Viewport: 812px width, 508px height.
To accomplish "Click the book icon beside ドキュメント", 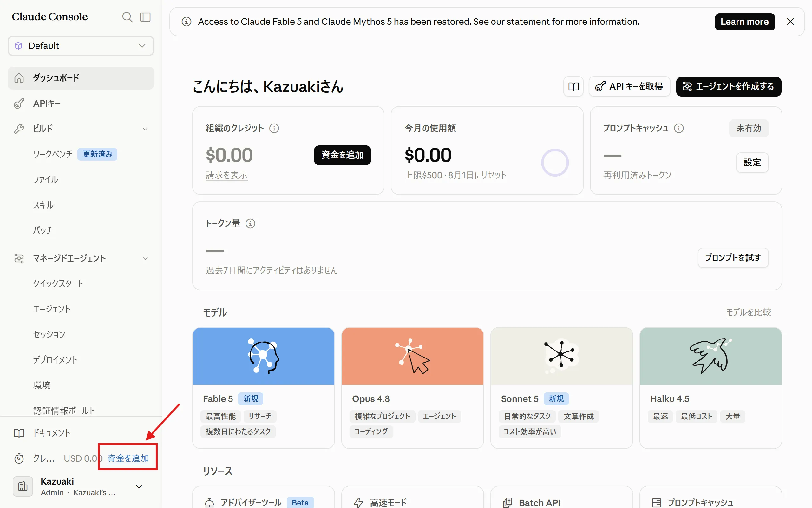I will [x=19, y=433].
